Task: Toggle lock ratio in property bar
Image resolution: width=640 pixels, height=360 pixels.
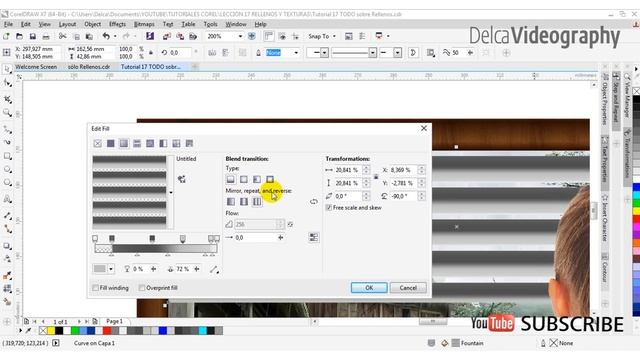Action: point(151,53)
